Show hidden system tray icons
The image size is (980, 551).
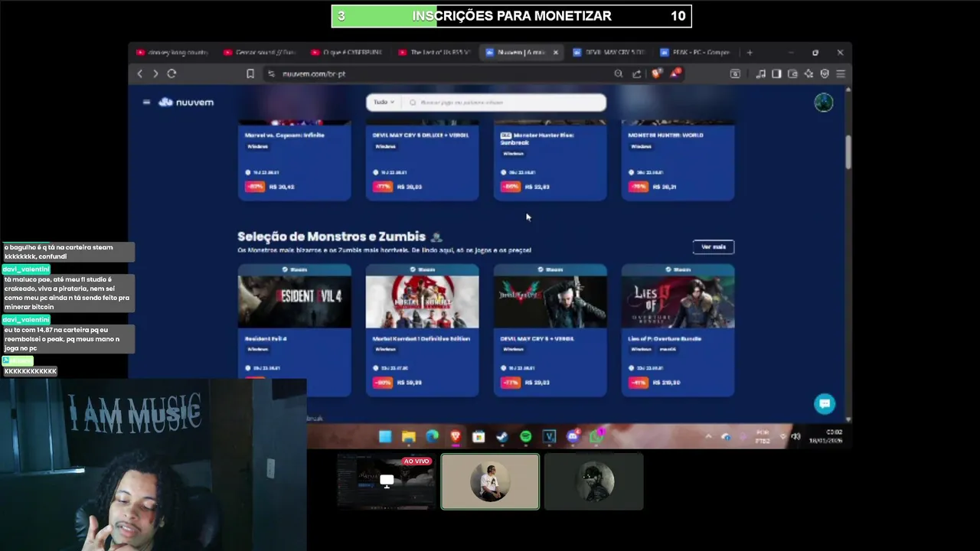708,436
